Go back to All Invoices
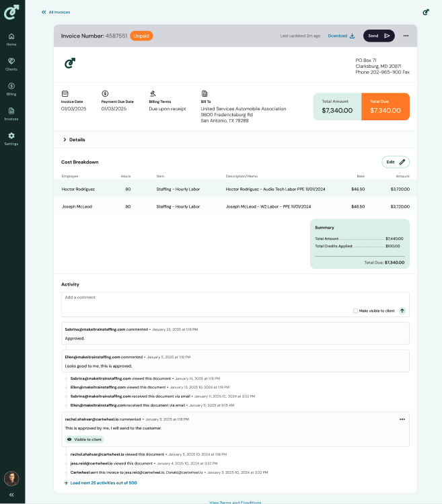 [56, 12]
